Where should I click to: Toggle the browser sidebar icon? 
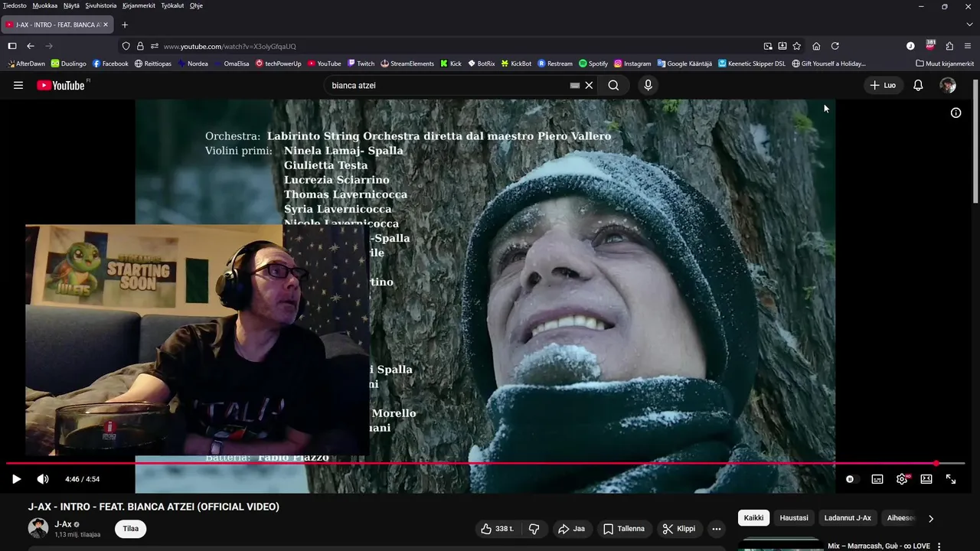point(12,46)
